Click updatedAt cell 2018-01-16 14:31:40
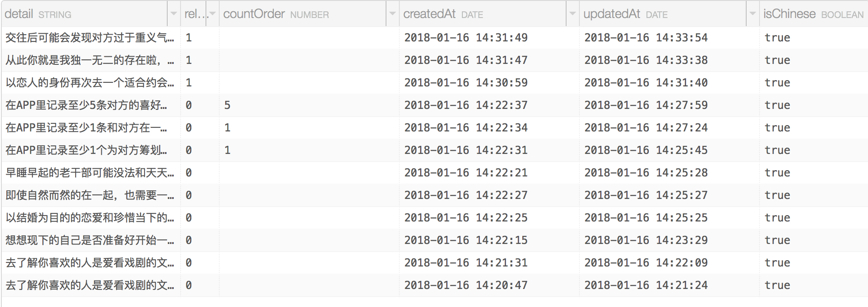 click(x=646, y=83)
